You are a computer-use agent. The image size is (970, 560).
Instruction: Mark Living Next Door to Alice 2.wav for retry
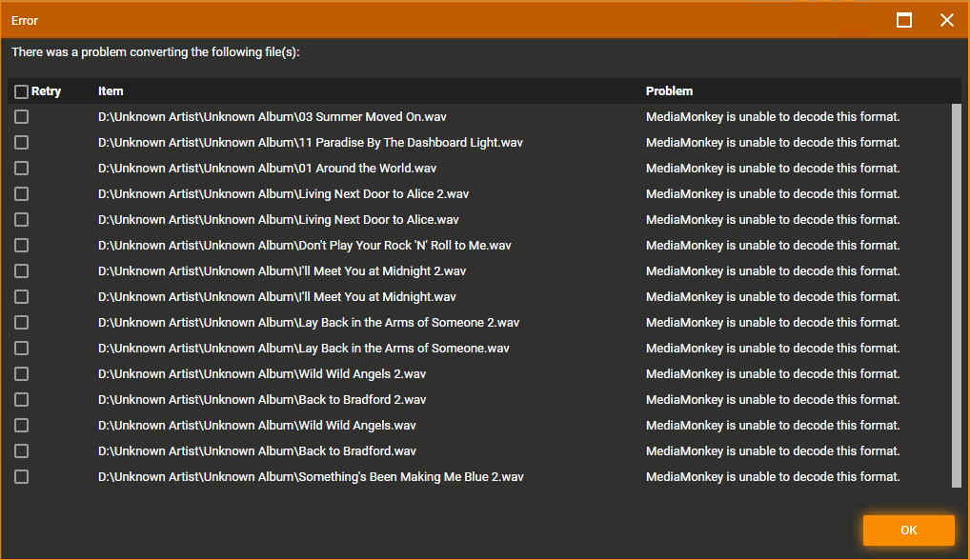tap(21, 194)
